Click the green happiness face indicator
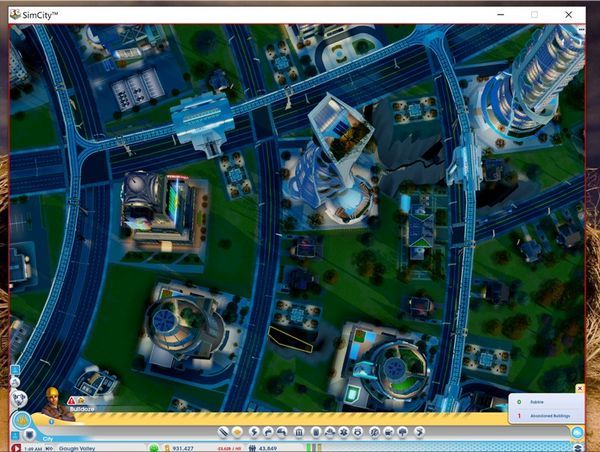The height and width of the screenshot is (452, 600). click(x=153, y=448)
